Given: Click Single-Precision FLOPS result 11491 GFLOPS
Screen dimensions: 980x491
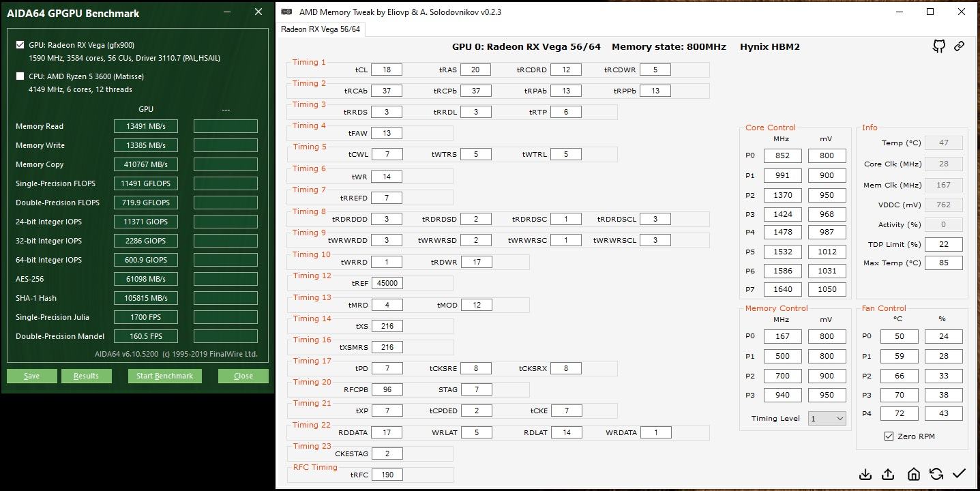Looking at the screenshot, I should [x=146, y=183].
